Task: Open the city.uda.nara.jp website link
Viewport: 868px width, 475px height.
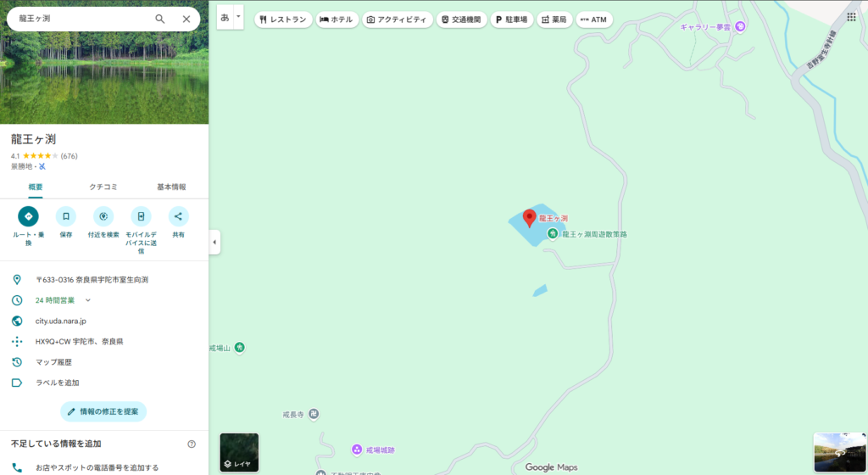Action: [x=60, y=321]
